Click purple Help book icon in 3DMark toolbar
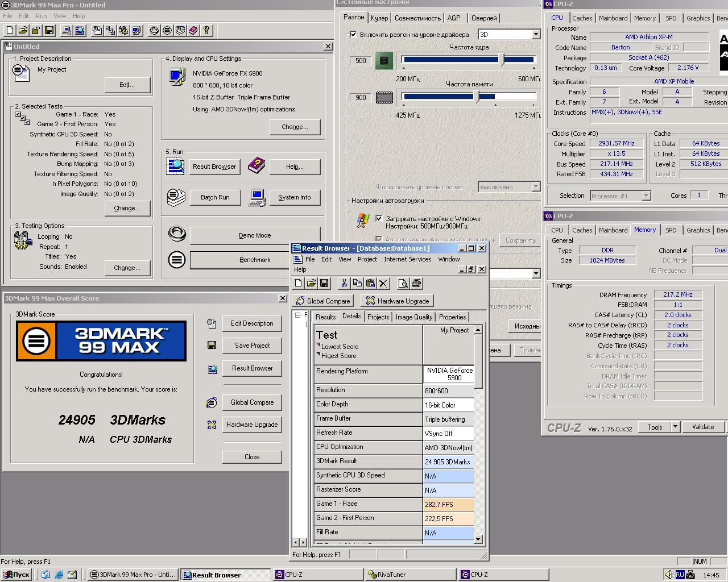728x582 pixels. (193, 30)
